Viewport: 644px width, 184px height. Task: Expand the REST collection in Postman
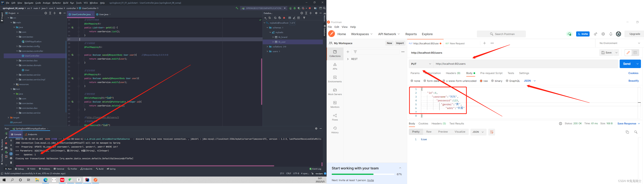(x=348, y=59)
